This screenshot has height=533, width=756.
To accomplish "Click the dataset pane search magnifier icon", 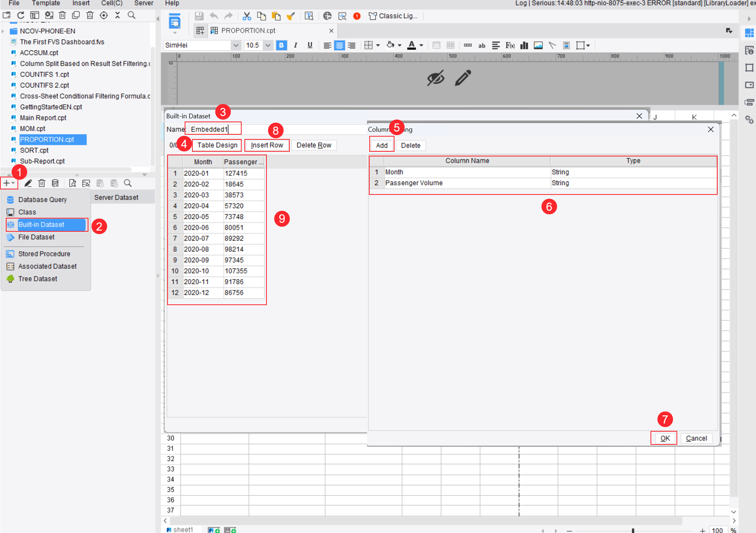I will [128, 183].
